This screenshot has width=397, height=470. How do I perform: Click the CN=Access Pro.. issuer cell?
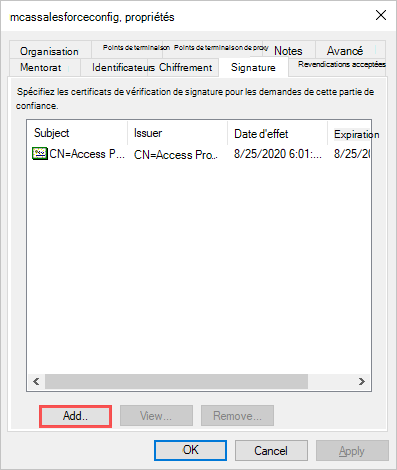[176, 155]
